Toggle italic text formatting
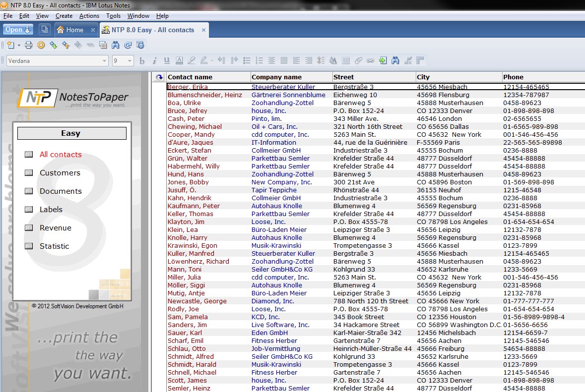This screenshot has width=585, height=392. tap(154, 61)
